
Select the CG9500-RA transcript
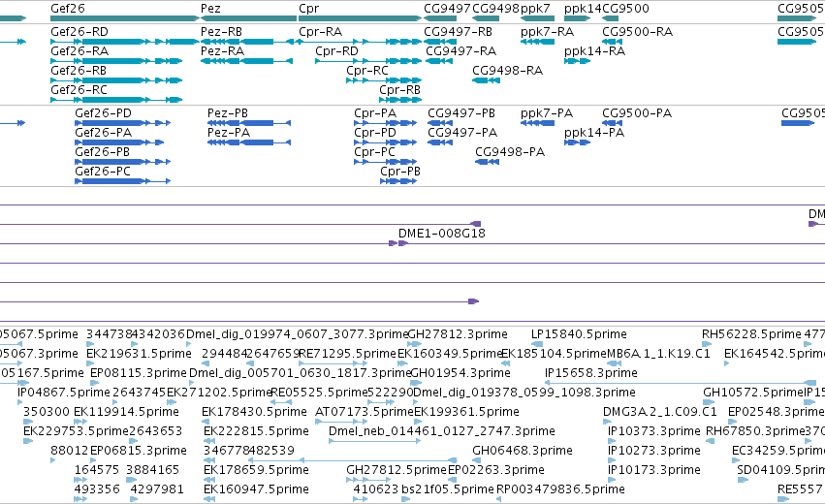tap(637, 32)
